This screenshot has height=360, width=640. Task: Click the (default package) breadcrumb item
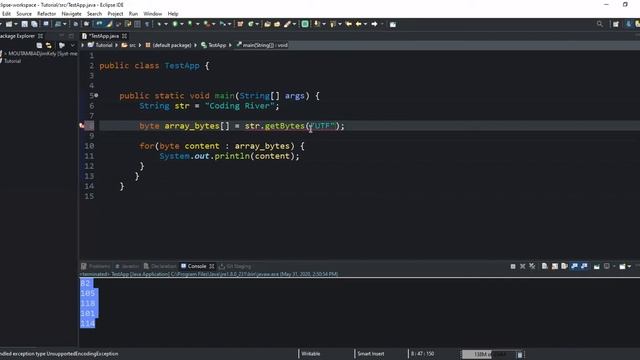(x=169, y=45)
